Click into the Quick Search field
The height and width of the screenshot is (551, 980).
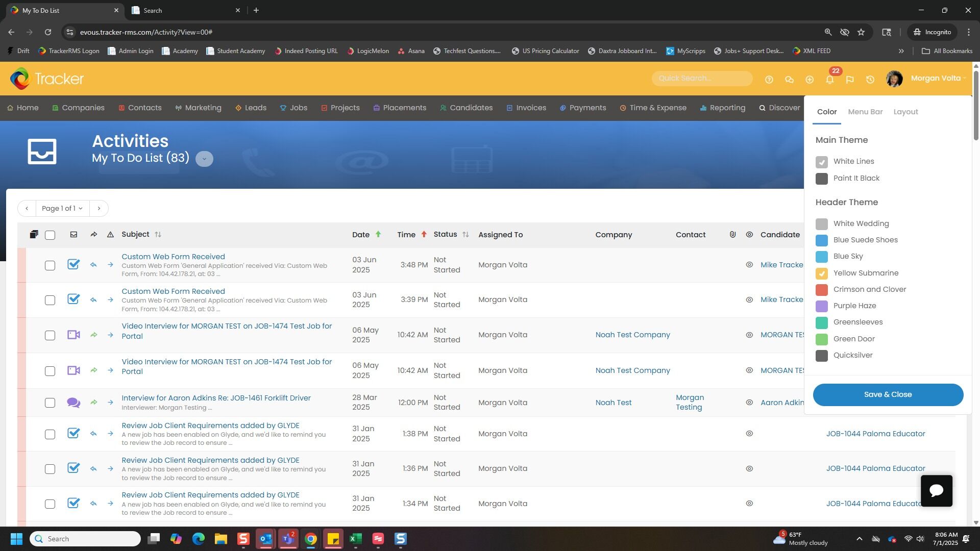701,78
